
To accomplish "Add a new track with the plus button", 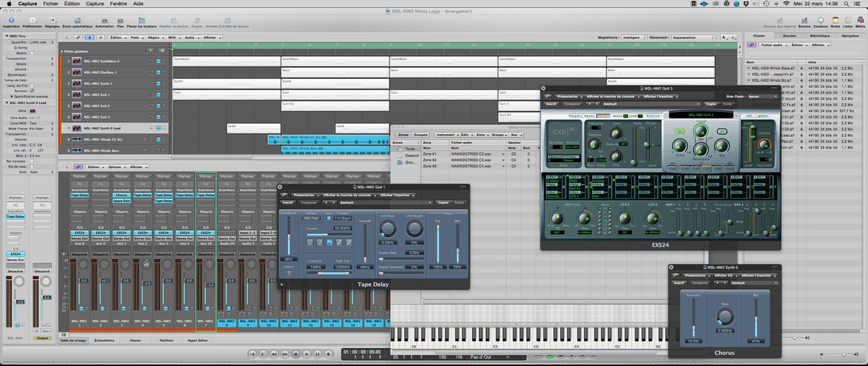I will tap(151, 50).
